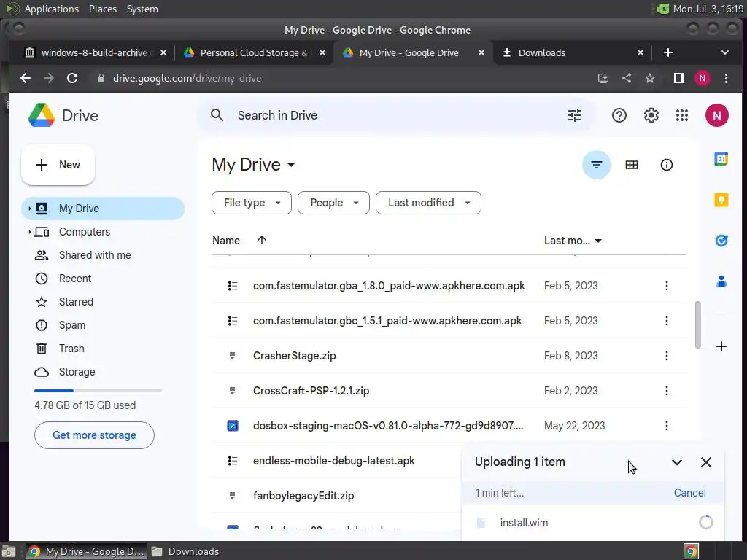The image size is (747, 560).
Task: Switch to grid layout view
Action: (631, 165)
